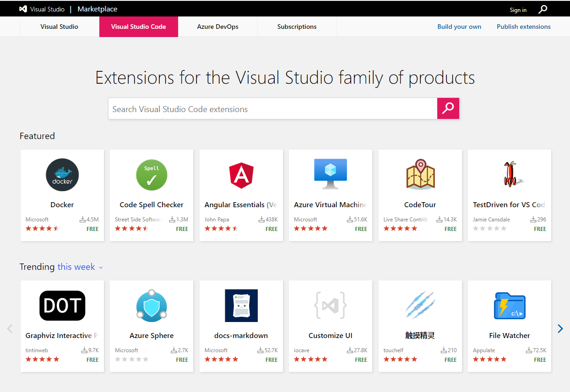Click the download icon on Docker card
570x392 pixels.
coord(83,220)
